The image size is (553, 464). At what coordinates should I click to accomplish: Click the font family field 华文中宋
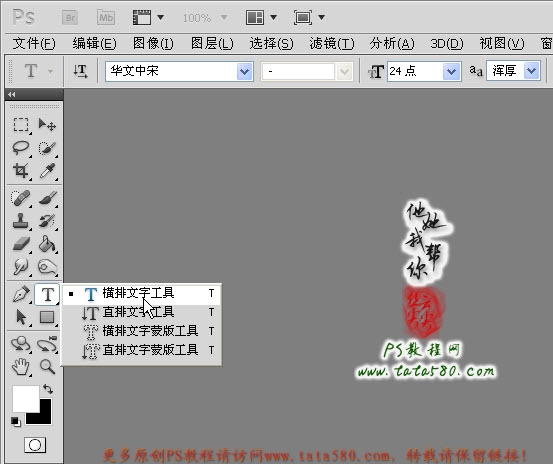pos(171,72)
